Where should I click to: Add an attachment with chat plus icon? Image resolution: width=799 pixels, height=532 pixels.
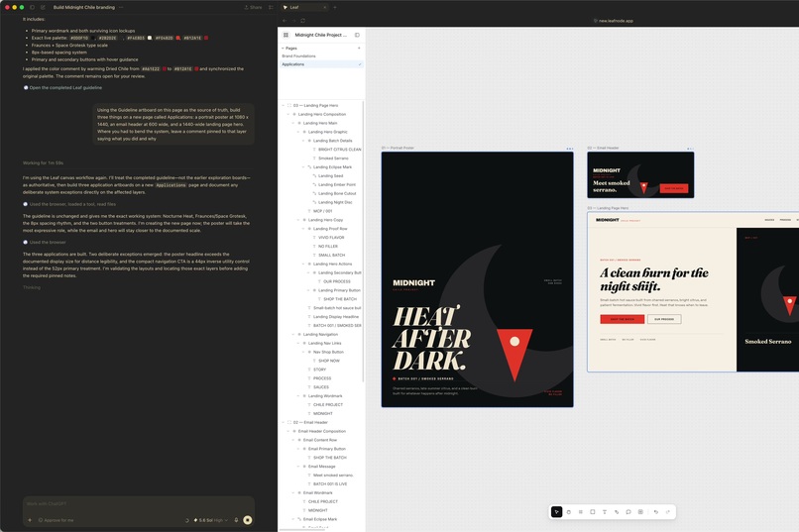(x=30, y=520)
